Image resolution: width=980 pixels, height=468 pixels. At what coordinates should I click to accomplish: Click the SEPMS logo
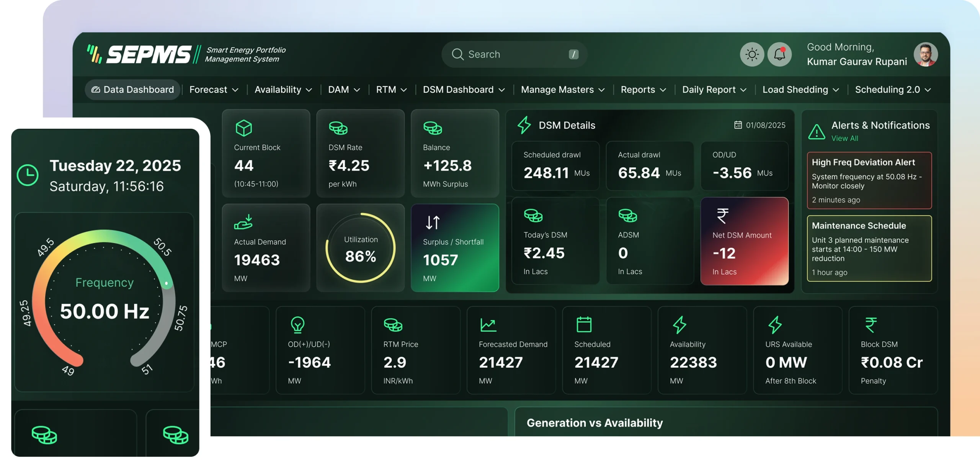coord(186,54)
